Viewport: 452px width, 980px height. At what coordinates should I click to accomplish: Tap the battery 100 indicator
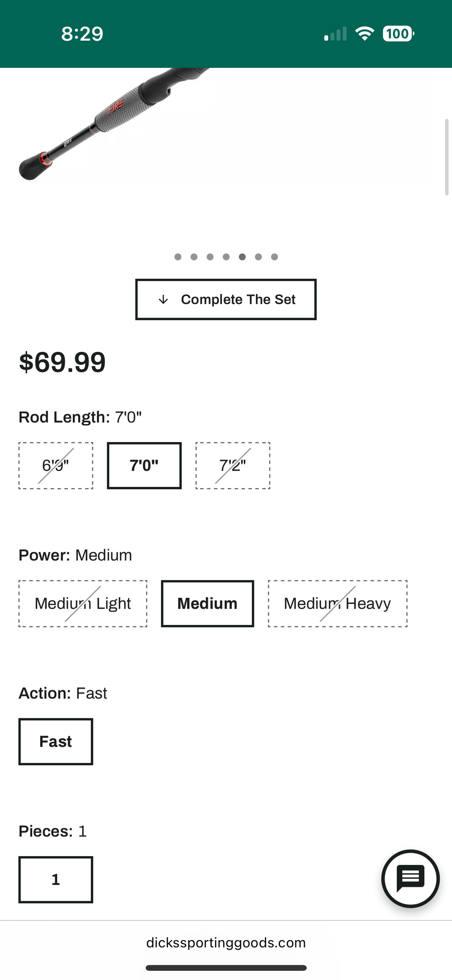tap(398, 33)
